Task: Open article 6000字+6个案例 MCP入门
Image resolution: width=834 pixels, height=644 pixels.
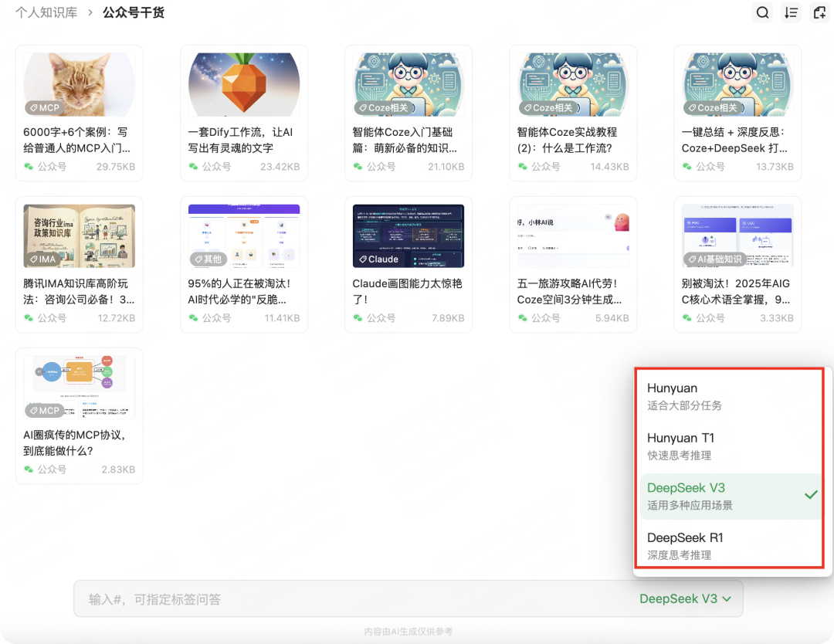Action: click(x=76, y=140)
